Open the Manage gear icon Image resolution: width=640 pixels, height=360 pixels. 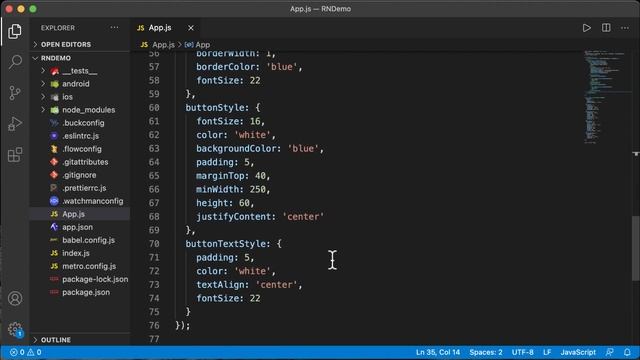pos(15,329)
